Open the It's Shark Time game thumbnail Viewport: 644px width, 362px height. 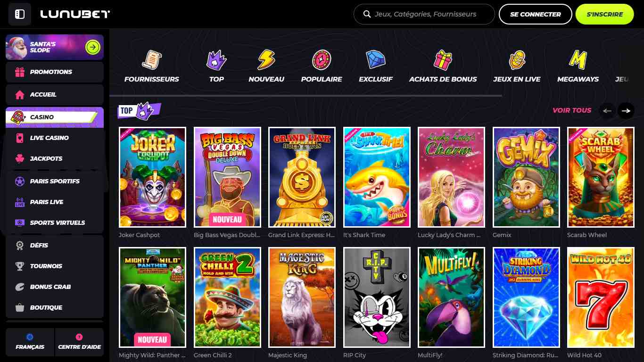pos(377,177)
